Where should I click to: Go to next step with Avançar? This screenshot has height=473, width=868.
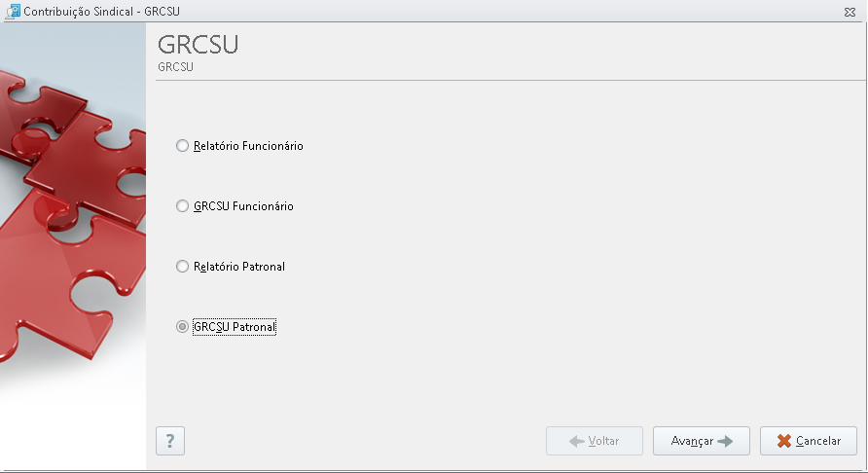pos(702,441)
